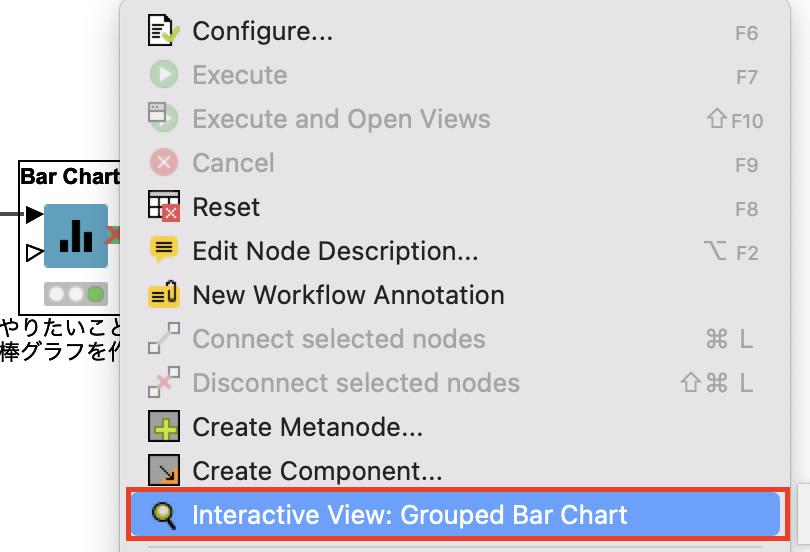
Task: Click the Bar Chart node's hollow input port
Action: coord(34,253)
